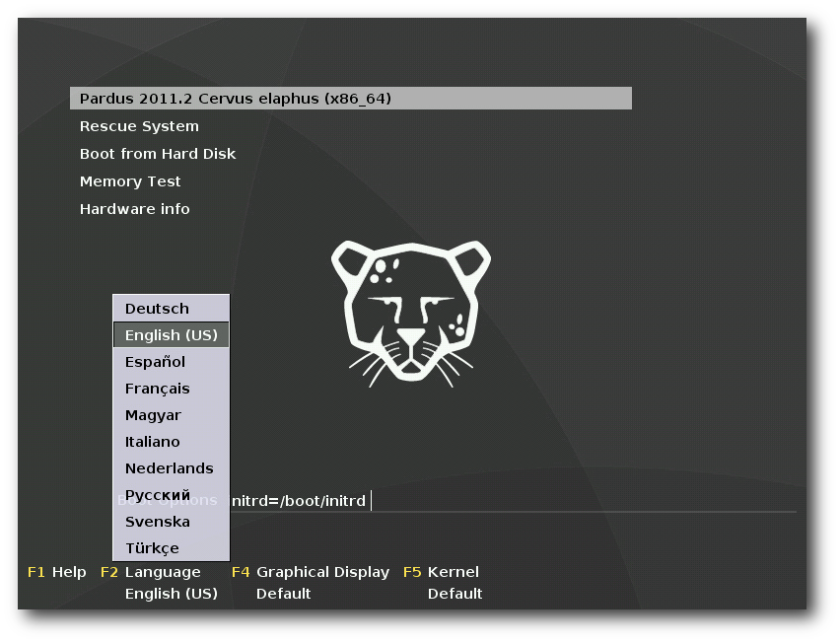Open the F5 Kernel options
840x643 pixels.
tap(441, 572)
